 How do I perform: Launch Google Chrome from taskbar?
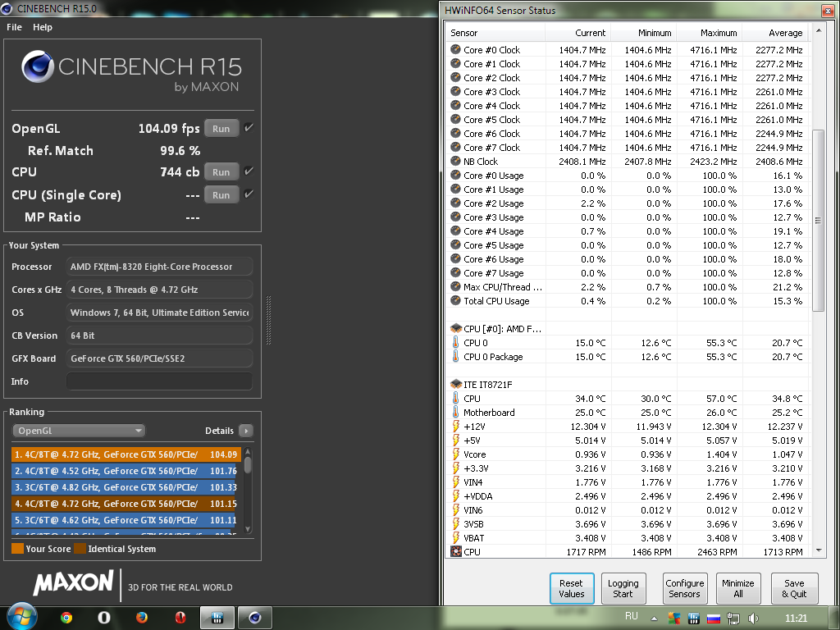pos(66,618)
